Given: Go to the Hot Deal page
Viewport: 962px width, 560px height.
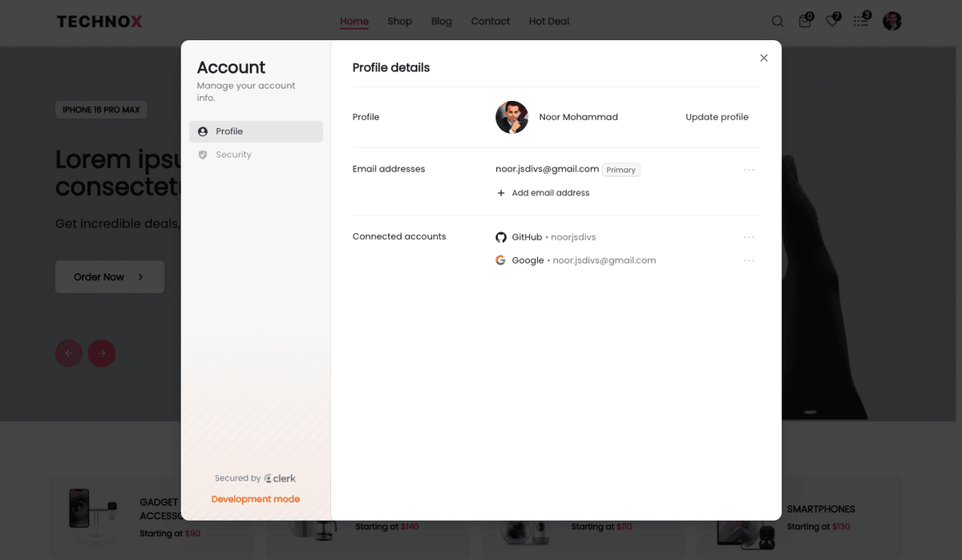Looking at the screenshot, I should click(549, 22).
